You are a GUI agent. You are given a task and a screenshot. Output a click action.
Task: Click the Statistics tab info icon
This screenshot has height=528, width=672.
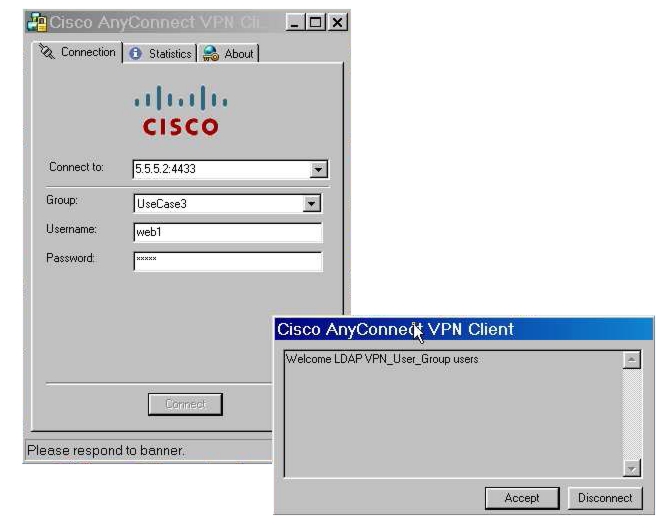135,54
